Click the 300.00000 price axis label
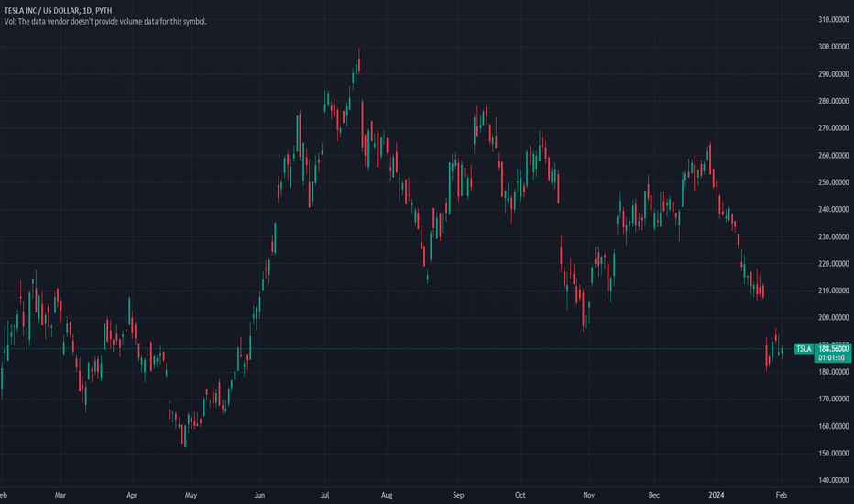This screenshot has width=854, height=504. tap(833, 47)
